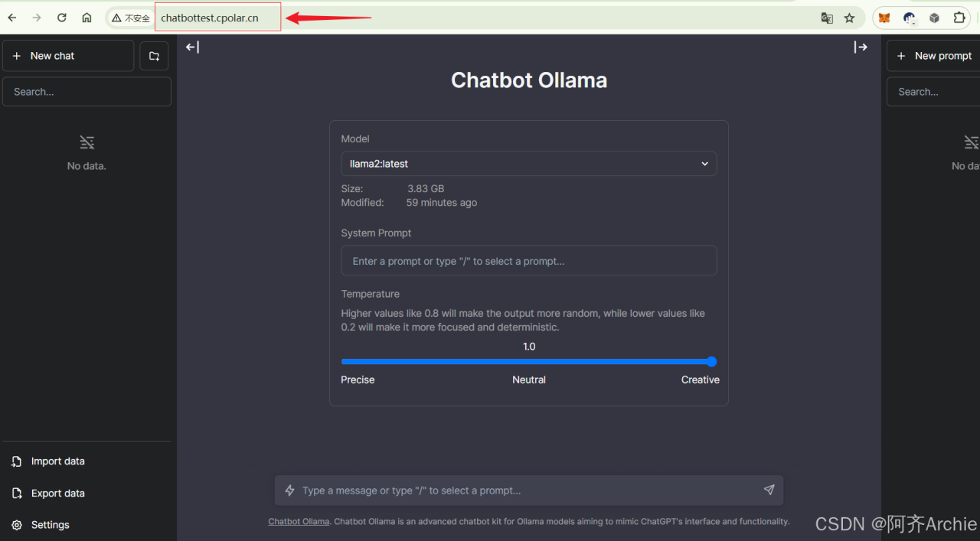Click the '59 minutes ago' modified value
Screen dimensions: 980x541
coord(442,203)
